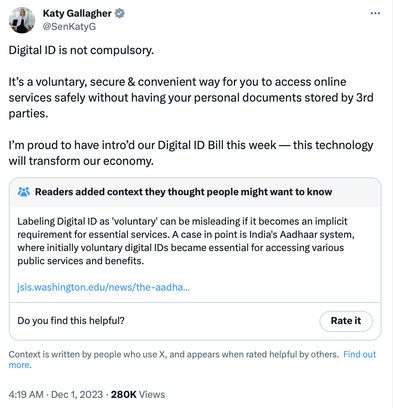Click the @SenKatyG handle
This screenshot has width=393, height=408.
[69, 26]
